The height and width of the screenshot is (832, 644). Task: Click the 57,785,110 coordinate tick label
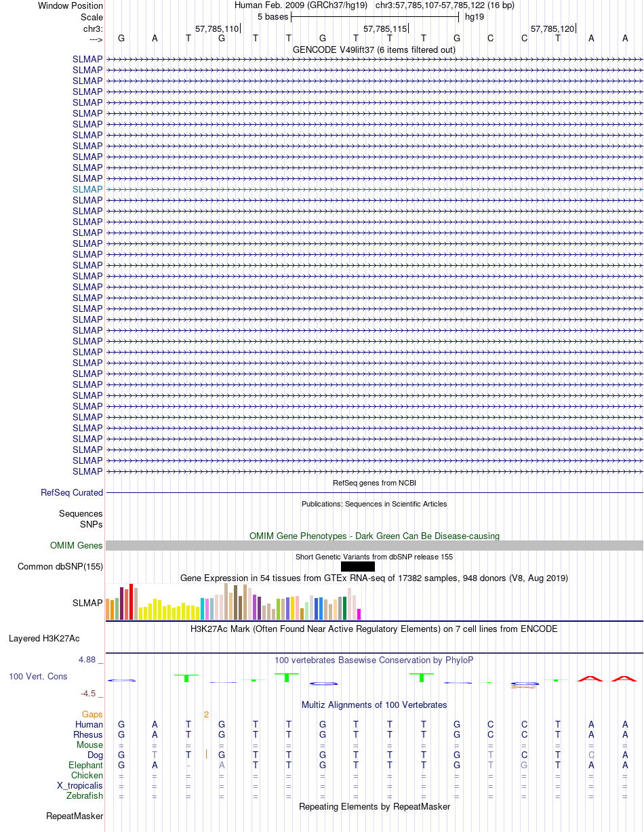pyautogui.click(x=217, y=28)
